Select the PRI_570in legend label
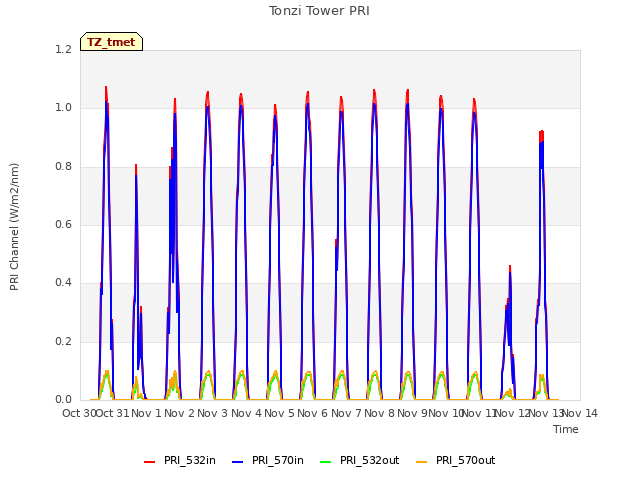This screenshot has height=480, width=640. [278, 460]
